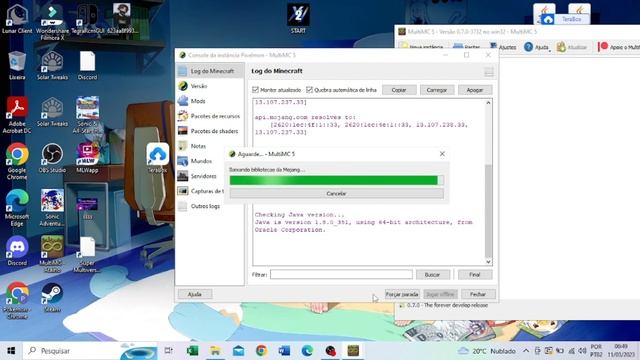This screenshot has height=360, width=640.
Task: Click the Ajuda button in console window
Action: coord(195,294)
